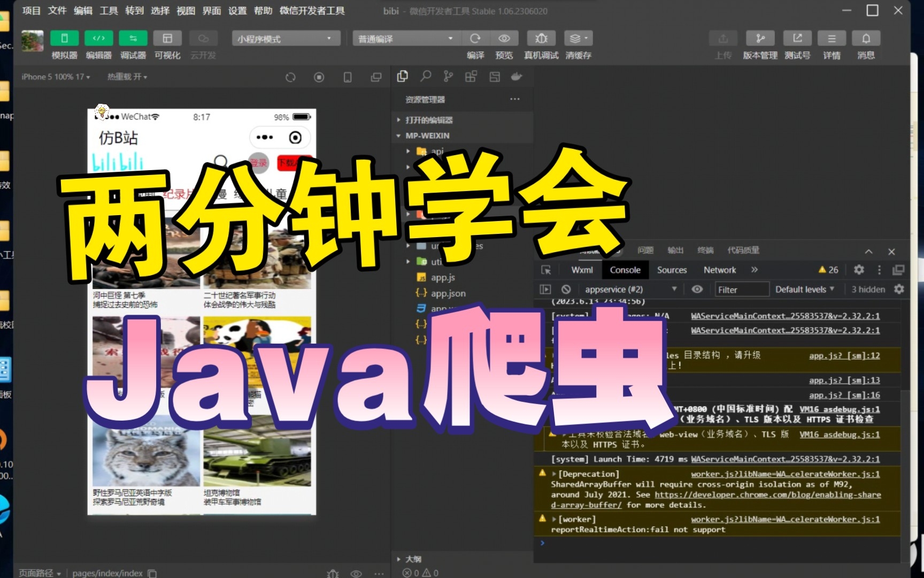Clear the console with the block icon
924x578 pixels.
pos(566,289)
